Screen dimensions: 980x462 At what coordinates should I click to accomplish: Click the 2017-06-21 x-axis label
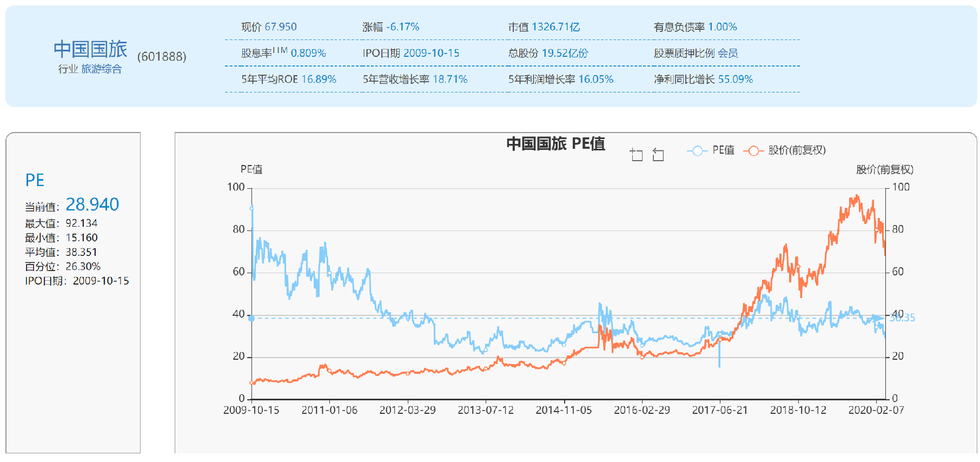(720, 411)
